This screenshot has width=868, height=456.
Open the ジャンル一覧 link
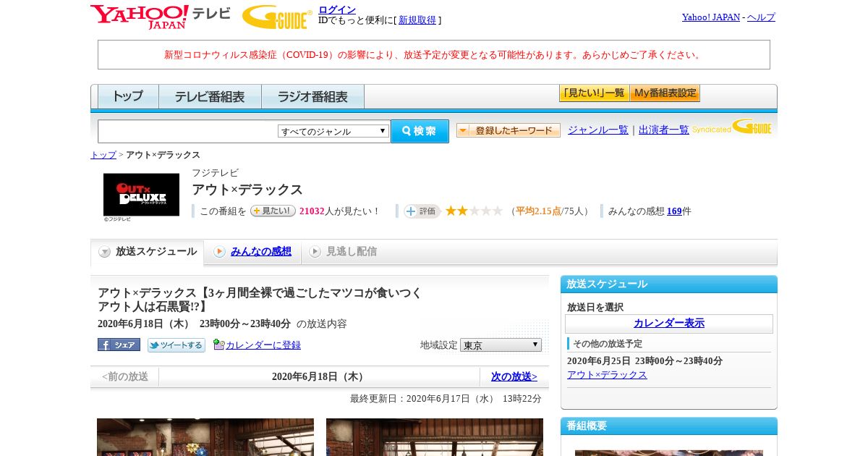598,130
